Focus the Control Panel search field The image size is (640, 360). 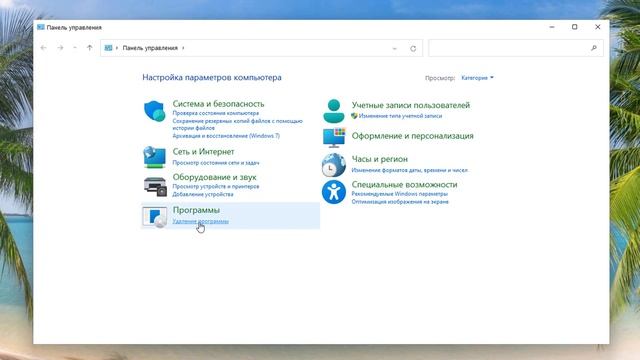coord(516,48)
